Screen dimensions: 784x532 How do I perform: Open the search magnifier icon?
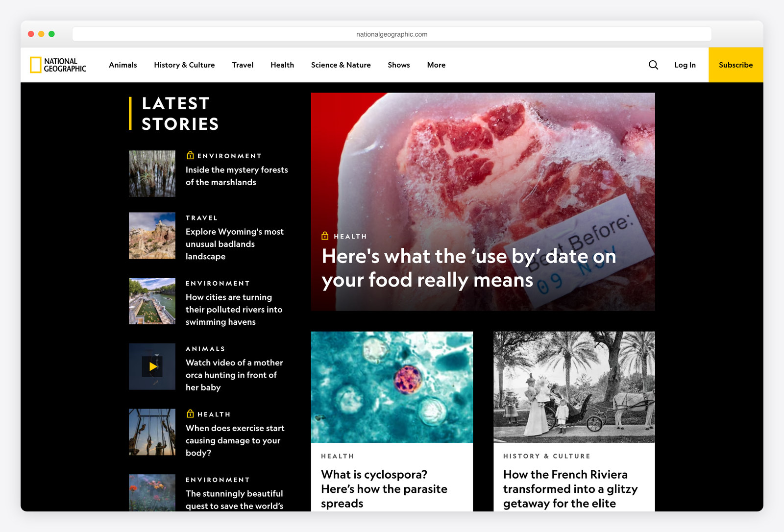(653, 65)
